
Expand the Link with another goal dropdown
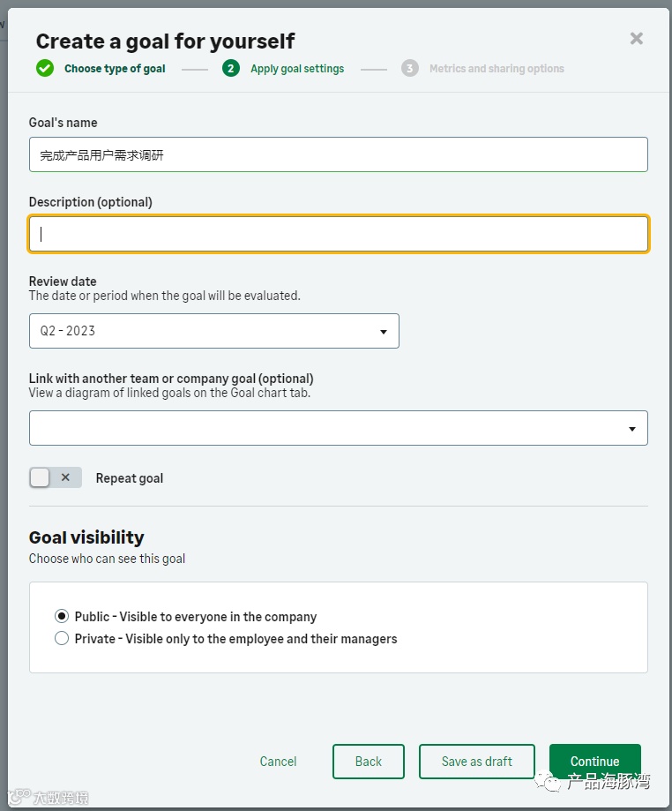339,428
